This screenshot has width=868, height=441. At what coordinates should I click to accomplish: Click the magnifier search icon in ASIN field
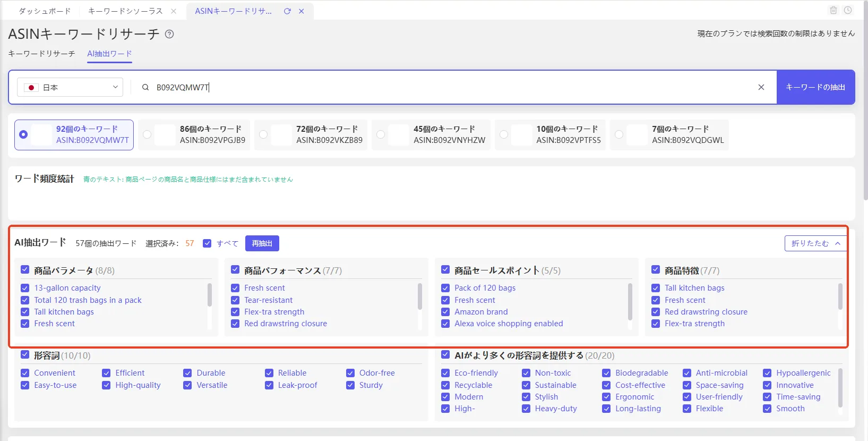pos(145,87)
